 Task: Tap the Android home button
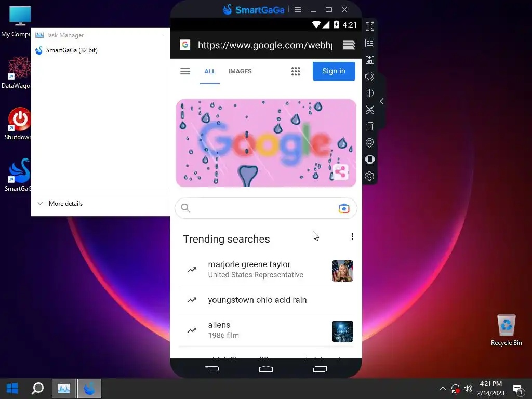[266, 369]
